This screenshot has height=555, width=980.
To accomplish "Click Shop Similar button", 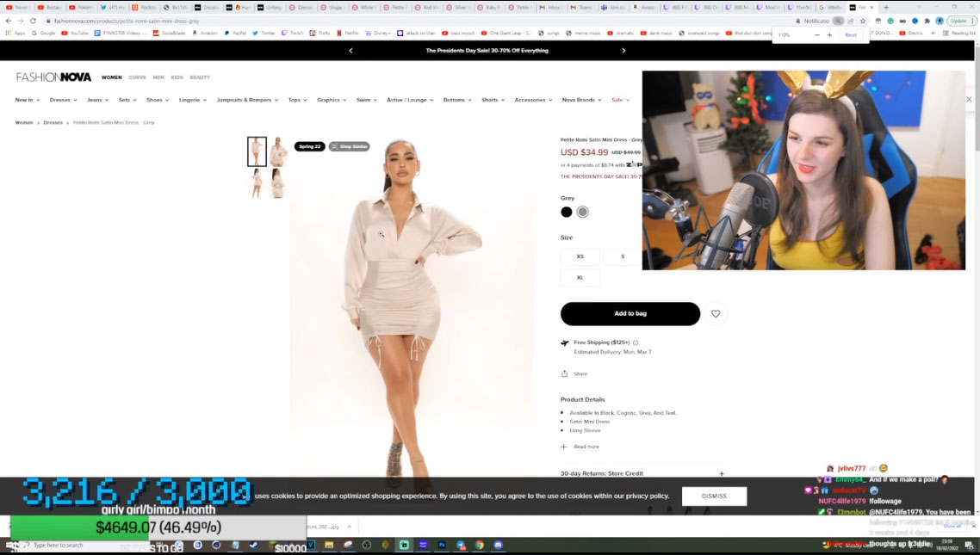I will pyautogui.click(x=350, y=147).
